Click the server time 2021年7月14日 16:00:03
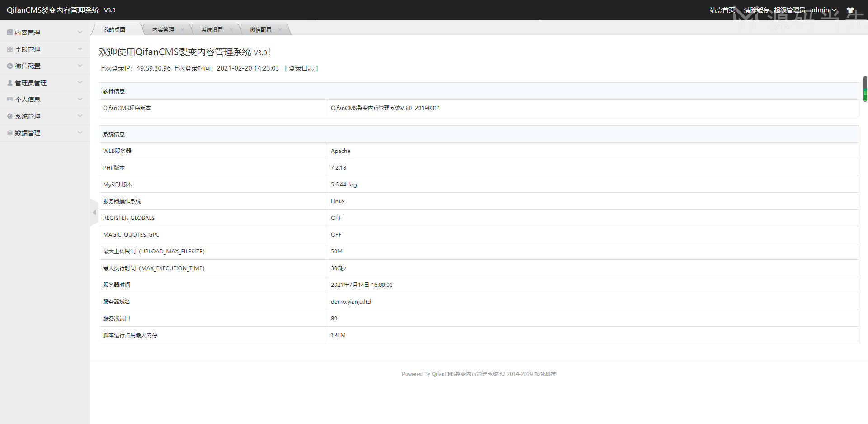The width and height of the screenshot is (868, 424). click(x=362, y=285)
